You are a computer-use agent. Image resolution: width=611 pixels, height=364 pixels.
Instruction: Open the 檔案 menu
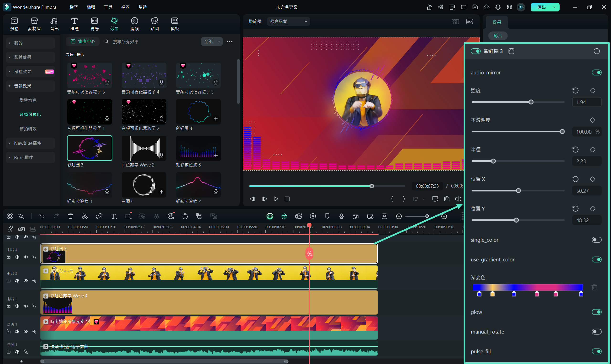(74, 7)
